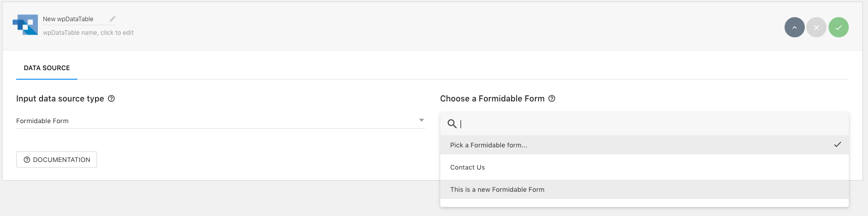Screen dimensions: 868x216
Task: Collapse the panel with the chevron-up button
Action: (x=794, y=27)
